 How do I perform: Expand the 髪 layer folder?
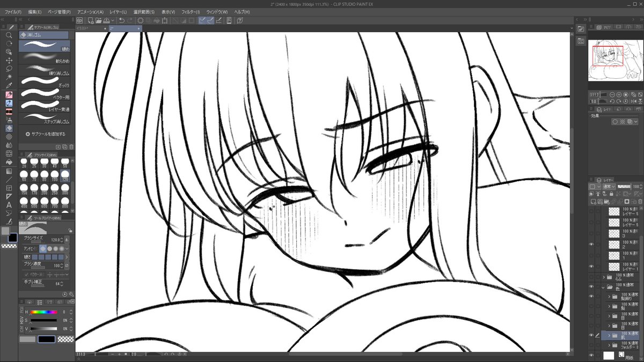610,306
